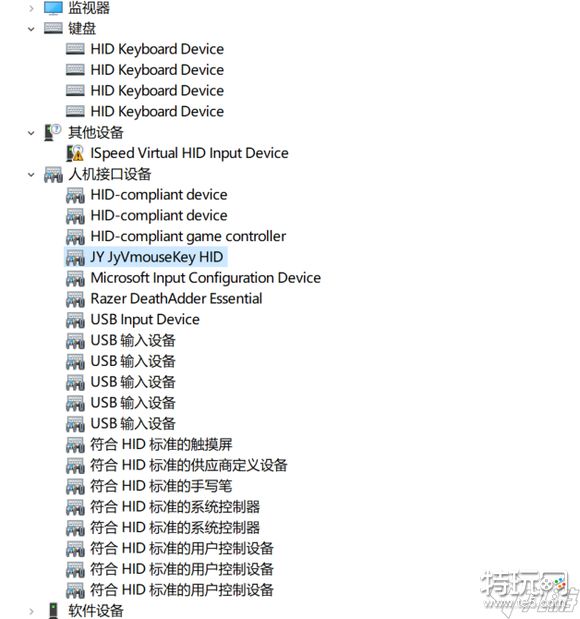Collapse the 其他设备 category

point(31,133)
